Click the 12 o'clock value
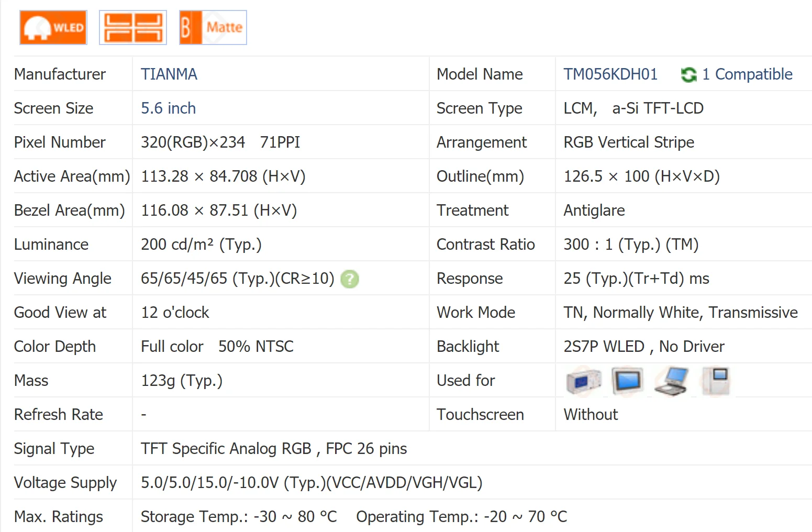 click(175, 313)
